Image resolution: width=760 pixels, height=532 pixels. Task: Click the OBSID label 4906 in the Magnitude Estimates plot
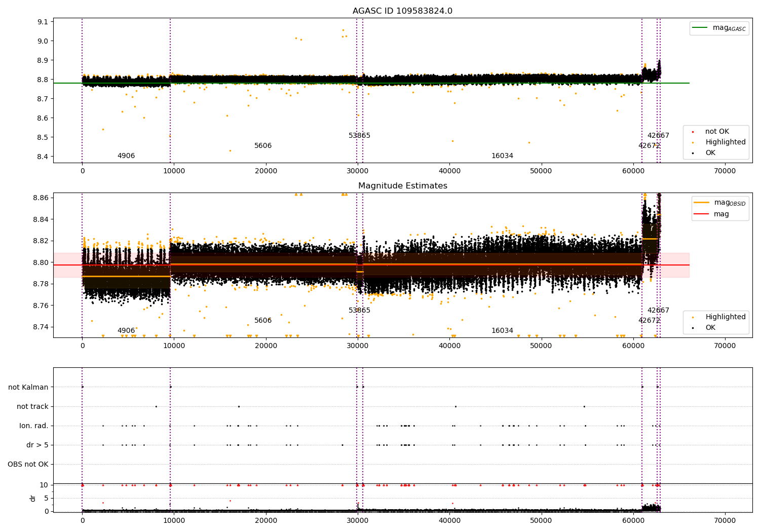(126, 331)
